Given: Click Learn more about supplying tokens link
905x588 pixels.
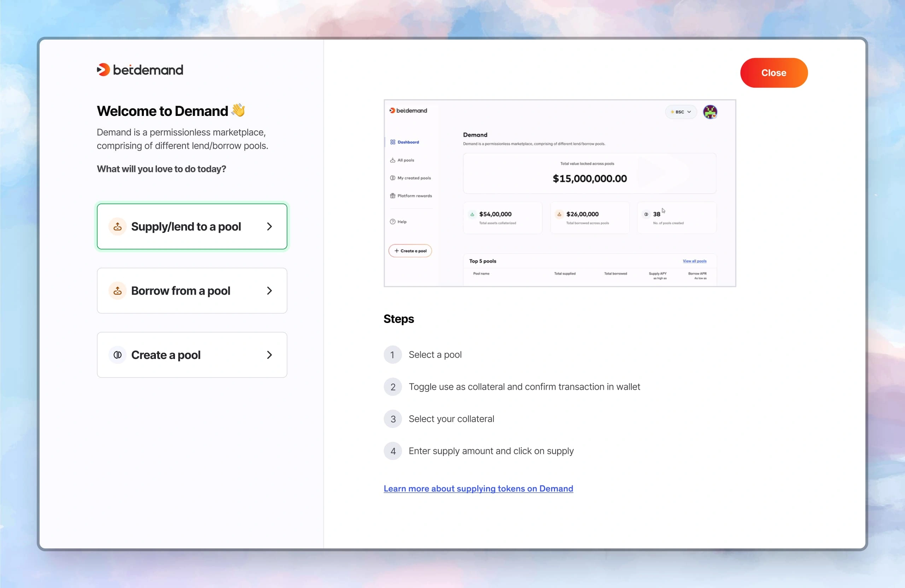Looking at the screenshot, I should tap(478, 488).
